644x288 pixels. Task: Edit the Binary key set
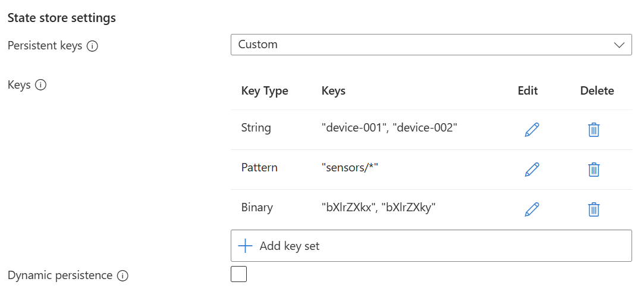click(532, 209)
